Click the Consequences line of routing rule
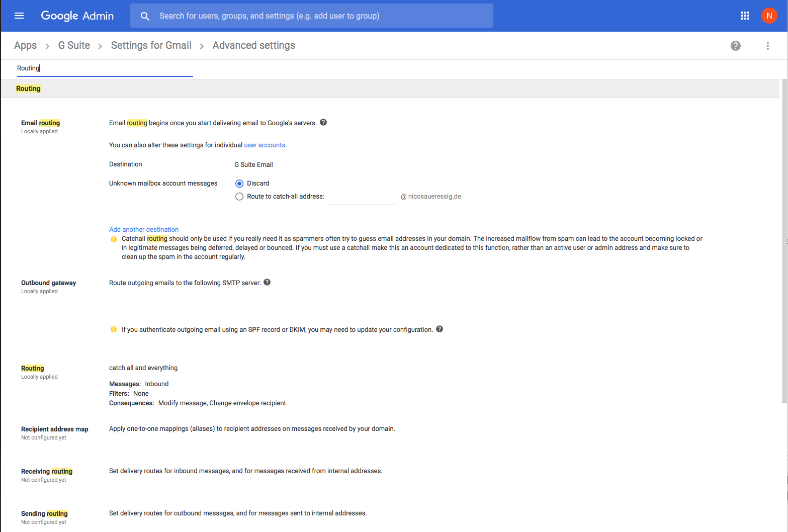Viewport: 788px width, 532px height. [197, 403]
